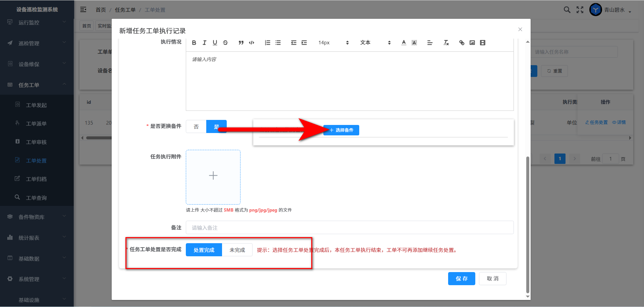
Task: Click the strikethrough icon in the toolbar
Action: pos(225,43)
